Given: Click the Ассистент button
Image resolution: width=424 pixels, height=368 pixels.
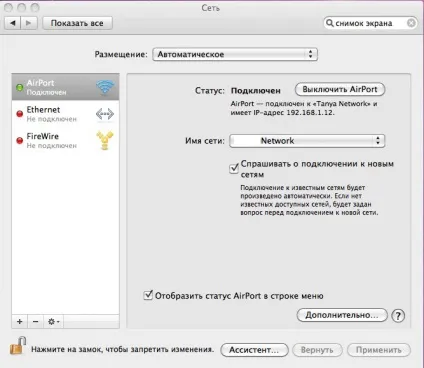Looking at the screenshot, I should [x=254, y=350].
